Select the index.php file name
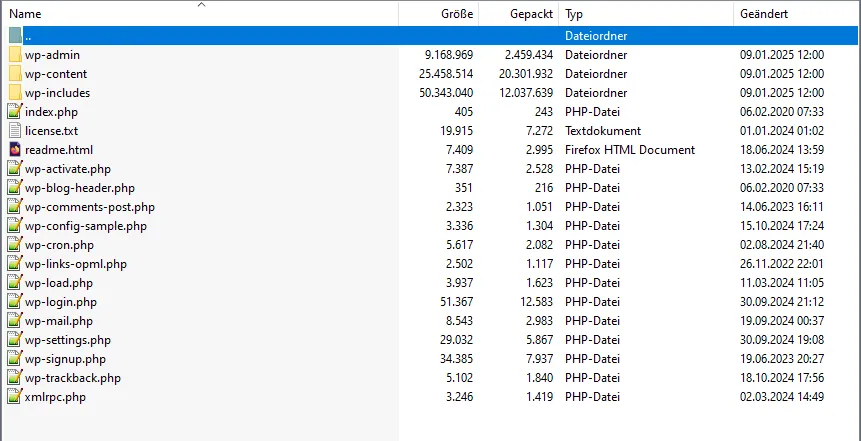This screenshot has height=441, width=861. pyautogui.click(x=52, y=112)
